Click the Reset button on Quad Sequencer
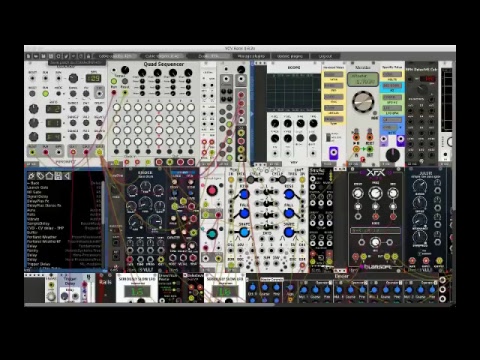This screenshot has height=360, width=480. (x=125, y=81)
